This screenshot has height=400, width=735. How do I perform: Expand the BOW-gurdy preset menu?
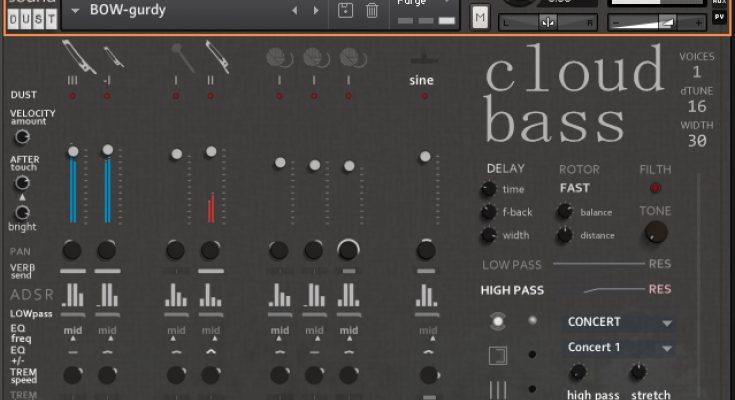[77, 10]
